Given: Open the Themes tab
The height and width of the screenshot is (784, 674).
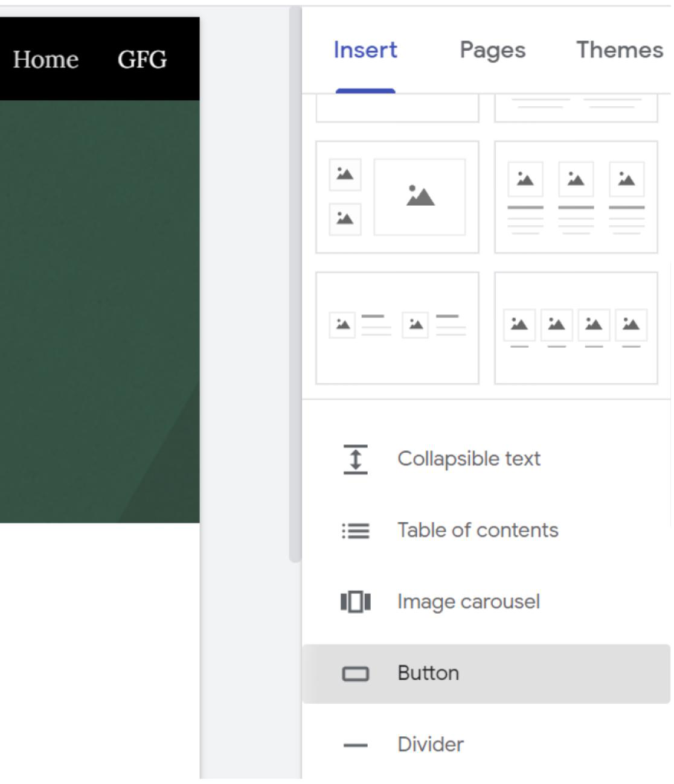Looking at the screenshot, I should click(x=619, y=50).
